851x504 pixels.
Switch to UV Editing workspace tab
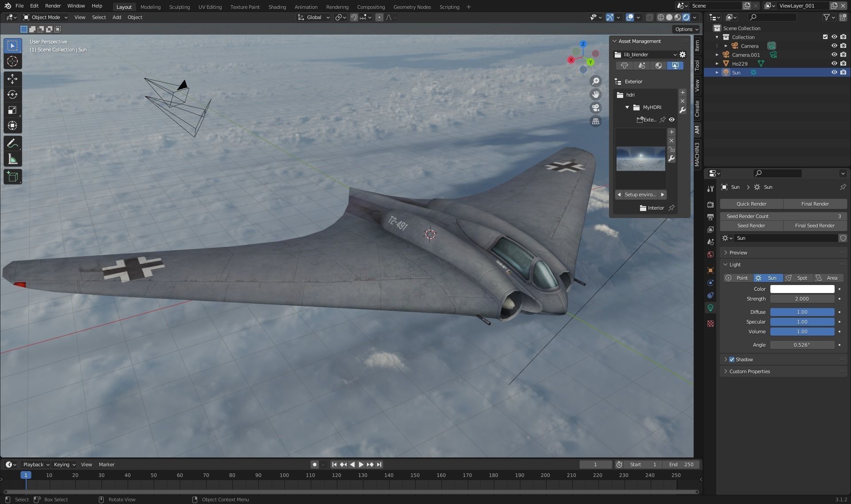[x=210, y=7]
